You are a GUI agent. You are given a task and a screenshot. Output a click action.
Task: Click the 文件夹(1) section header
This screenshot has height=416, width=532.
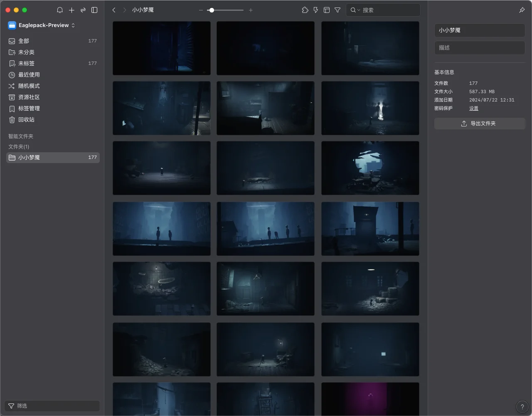tap(19, 147)
